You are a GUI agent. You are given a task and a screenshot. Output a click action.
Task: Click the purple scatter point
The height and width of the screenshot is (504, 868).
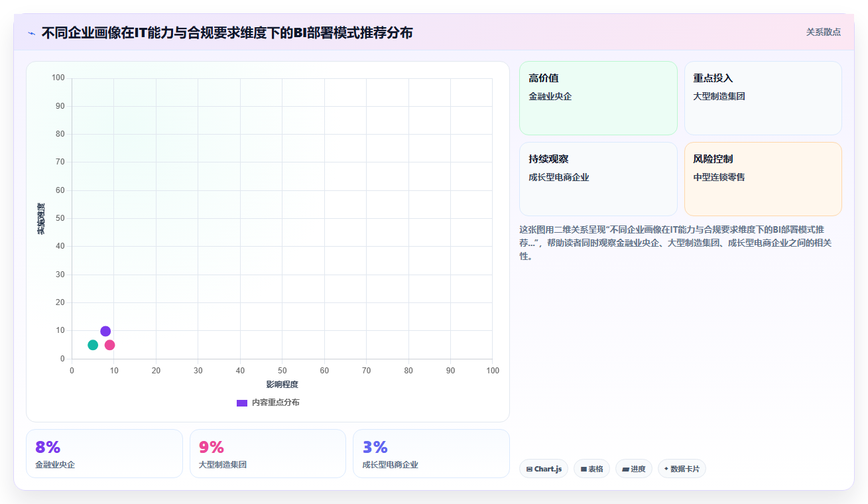click(x=105, y=331)
